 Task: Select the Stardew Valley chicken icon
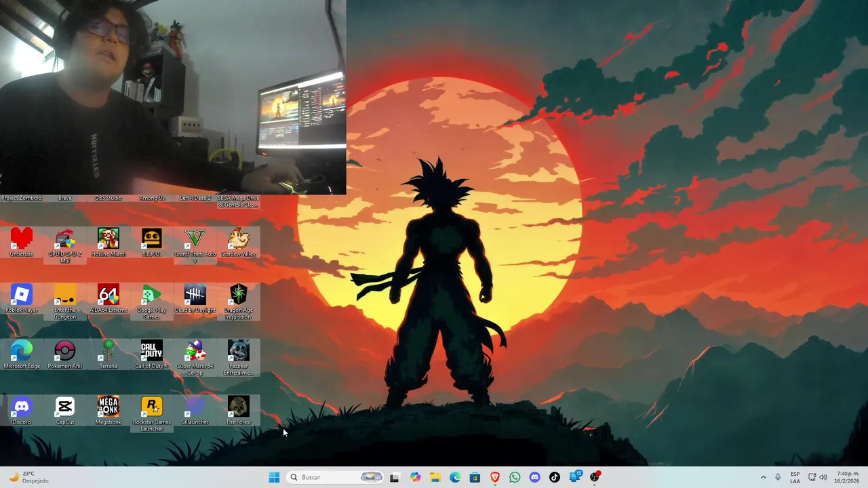[x=238, y=243]
